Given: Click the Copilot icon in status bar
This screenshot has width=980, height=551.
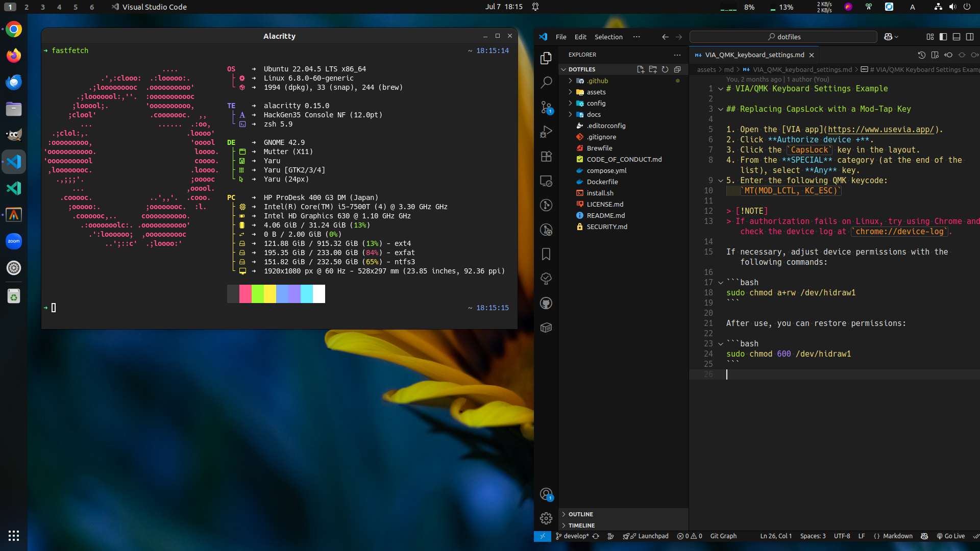Looking at the screenshot, I should coord(924,536).
